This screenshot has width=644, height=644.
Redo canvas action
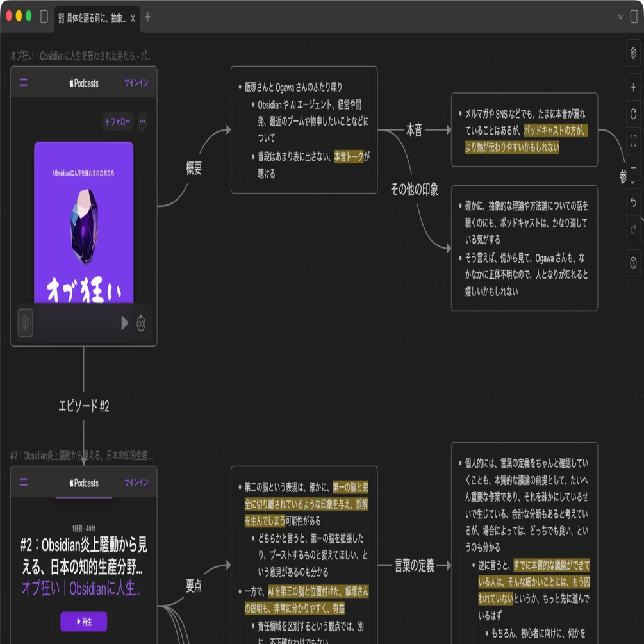tap(633, 229)
